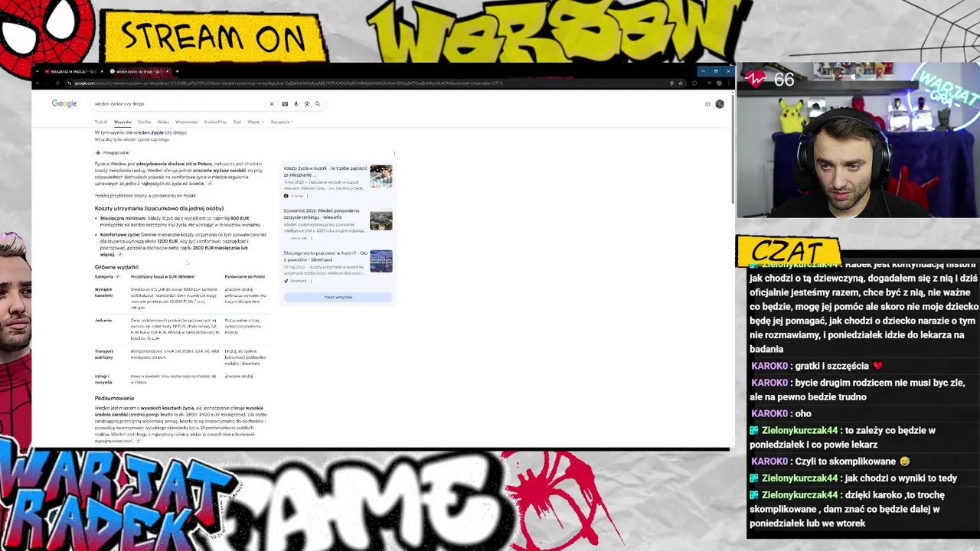Open Chrome profile avatar in toolbar
Viewport: 980px width, 551px height.
(x=719, y=83)
